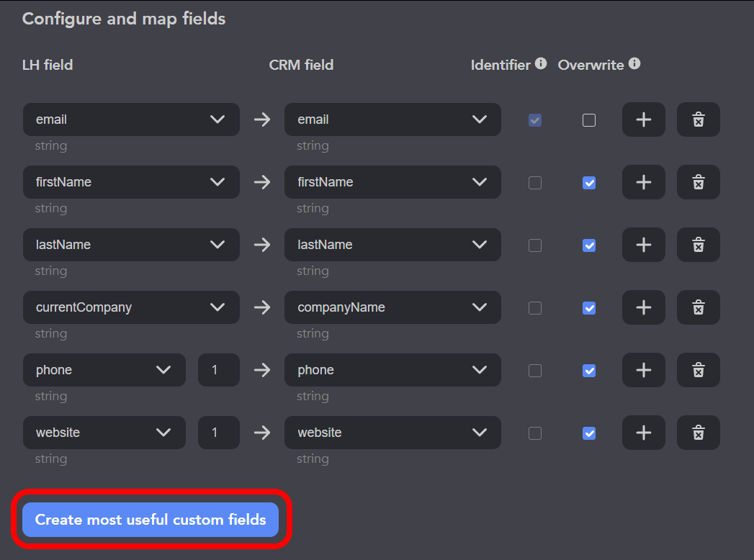Expand the CRM field companyName dropdown
The image size is (754, 560).
(x=392, y=307)
